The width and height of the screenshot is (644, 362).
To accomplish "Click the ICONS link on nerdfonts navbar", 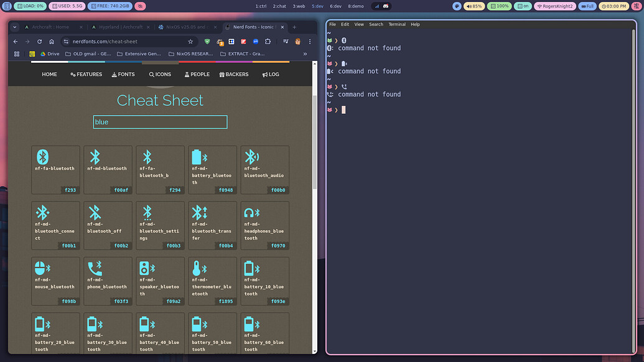I will [160, 74].
